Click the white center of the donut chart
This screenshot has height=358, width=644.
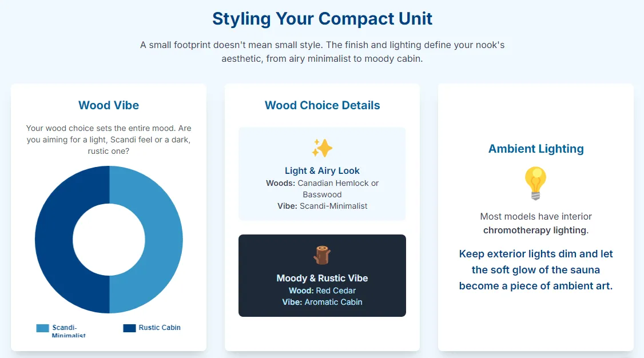click(x=109, y=240)
